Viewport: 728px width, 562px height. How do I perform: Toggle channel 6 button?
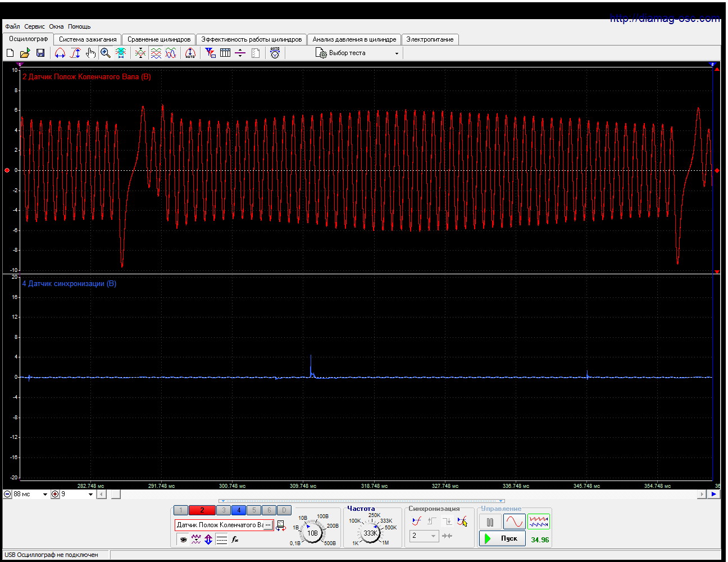[x=269, y=510]
